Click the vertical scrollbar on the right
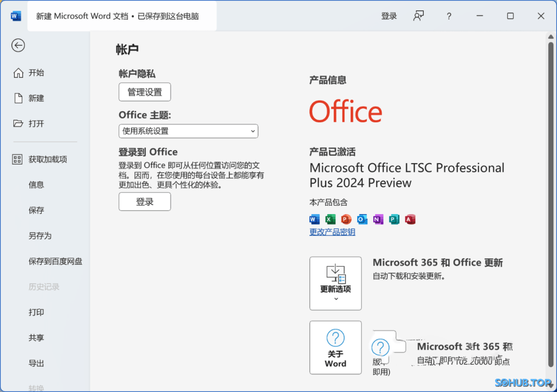 [x=551, y=204]
